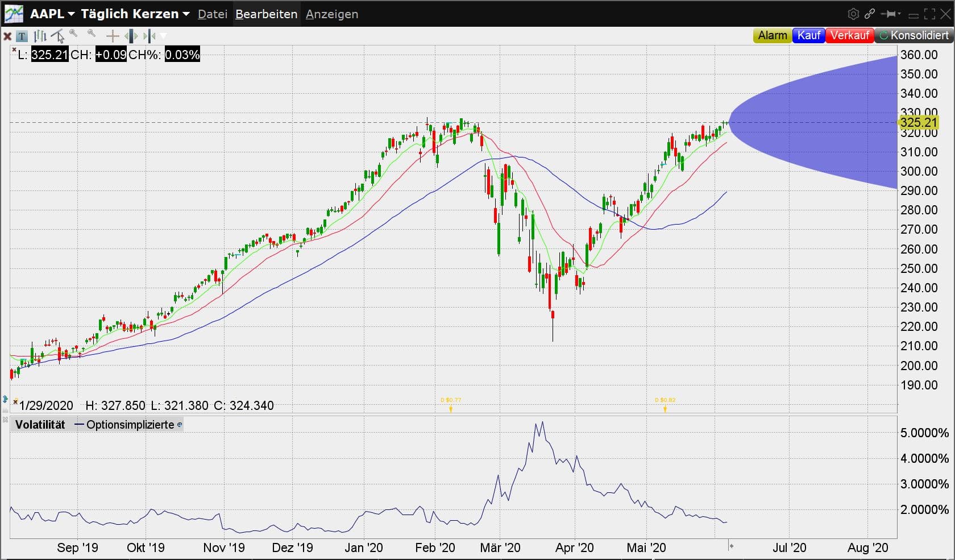The image size is (955, 560).
Task: Click the compress time axis icon
Action: (150, 36)
